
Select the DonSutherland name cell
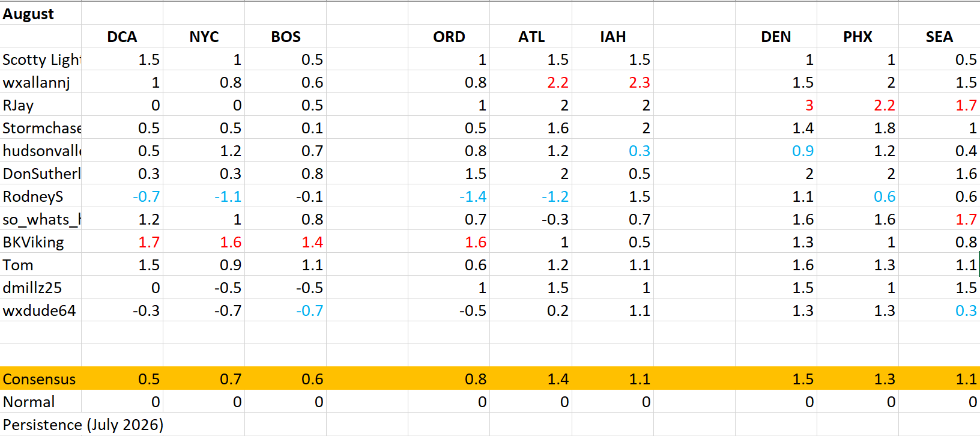click(40, 173)
